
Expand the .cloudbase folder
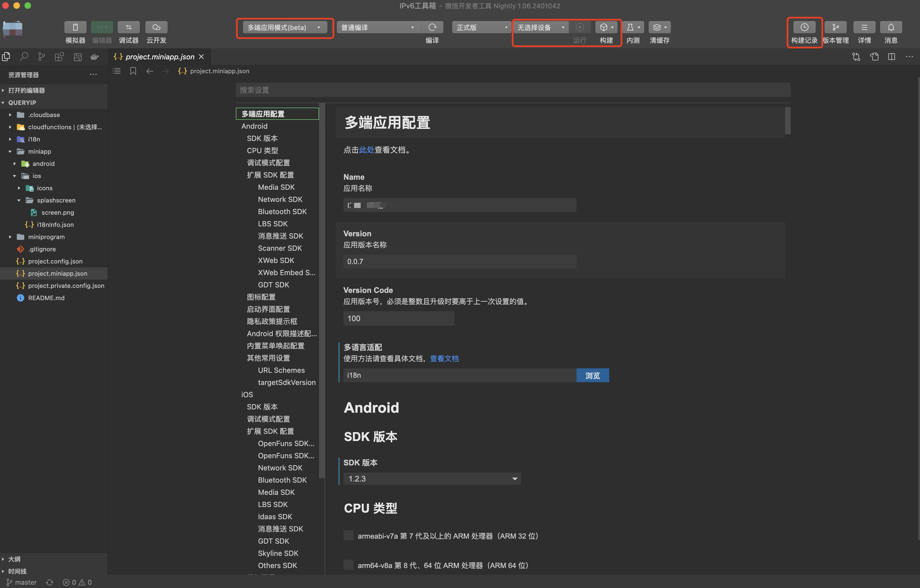click(x=54, y=115)
